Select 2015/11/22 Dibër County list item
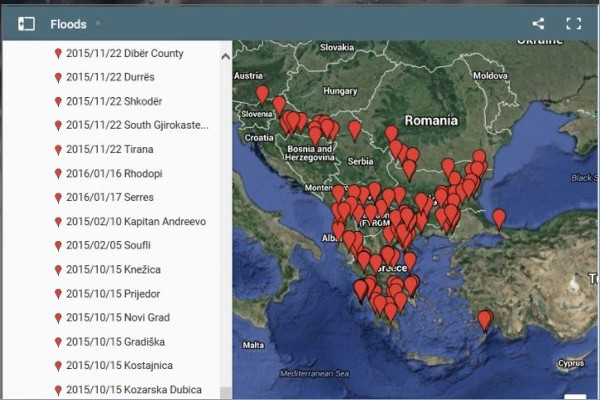This screenshot has width=600, height=400. (125, 53)
